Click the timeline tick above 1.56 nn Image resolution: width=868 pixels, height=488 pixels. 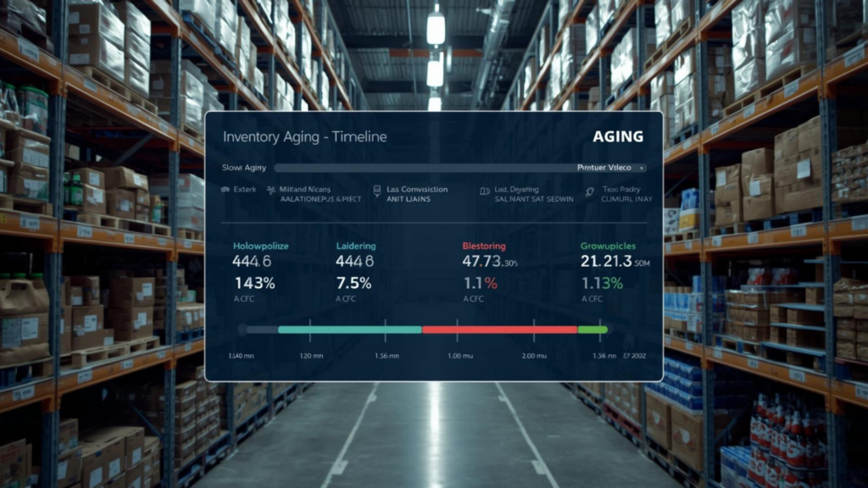tap(600, 330)
